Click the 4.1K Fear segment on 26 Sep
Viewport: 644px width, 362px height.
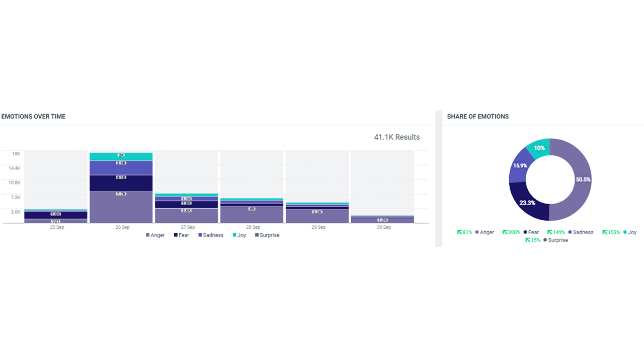pos(121,183)
